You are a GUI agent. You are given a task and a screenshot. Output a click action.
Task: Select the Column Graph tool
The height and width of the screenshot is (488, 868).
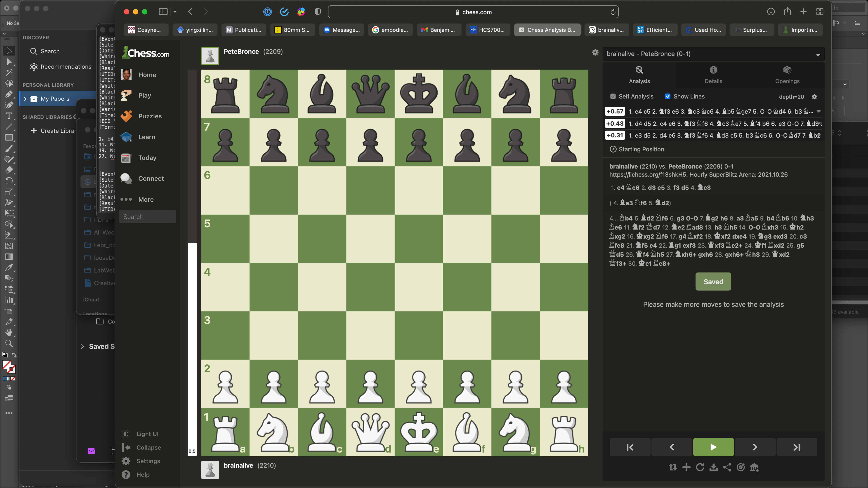[x=9, y=300]
